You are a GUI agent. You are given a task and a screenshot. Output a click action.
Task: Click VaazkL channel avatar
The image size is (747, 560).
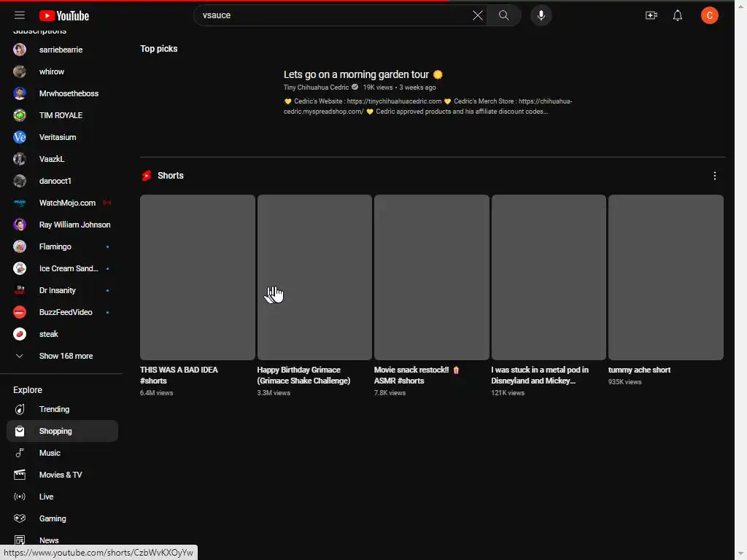click(x=20, y=159)
